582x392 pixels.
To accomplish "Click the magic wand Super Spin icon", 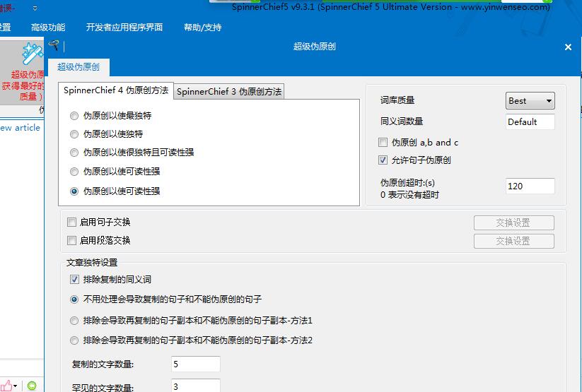I will pos(31,54).
